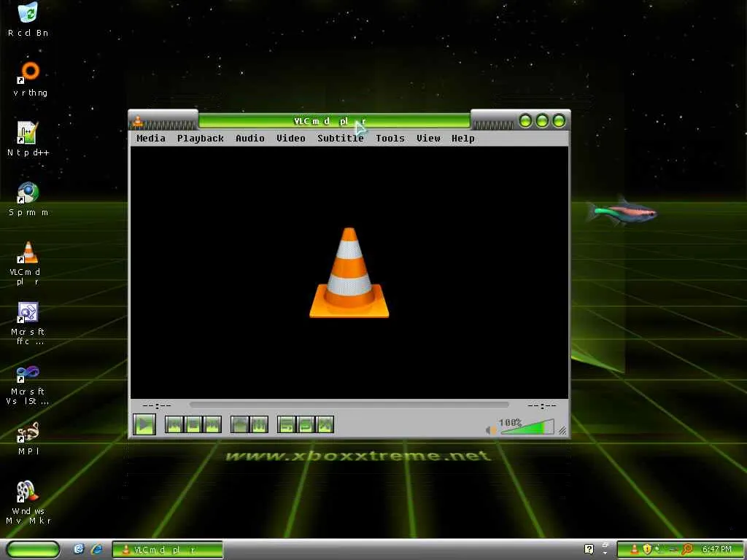Mute audio via speaker icon
Image resolution: width=747 pixels, height=560 pixels.
pos(491,430)
